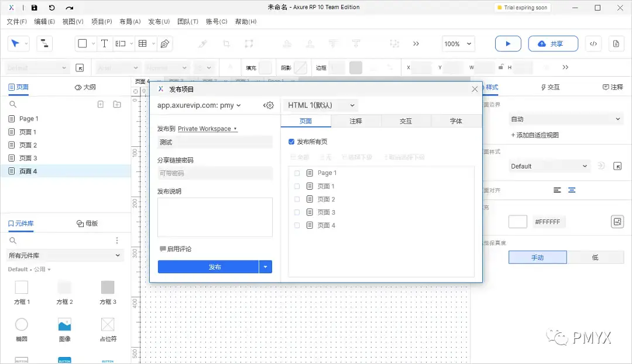The width and height of the screenshot is (632, 364).
Task: Click the blue 发布 publish button
Action: (x=209, y=266)
